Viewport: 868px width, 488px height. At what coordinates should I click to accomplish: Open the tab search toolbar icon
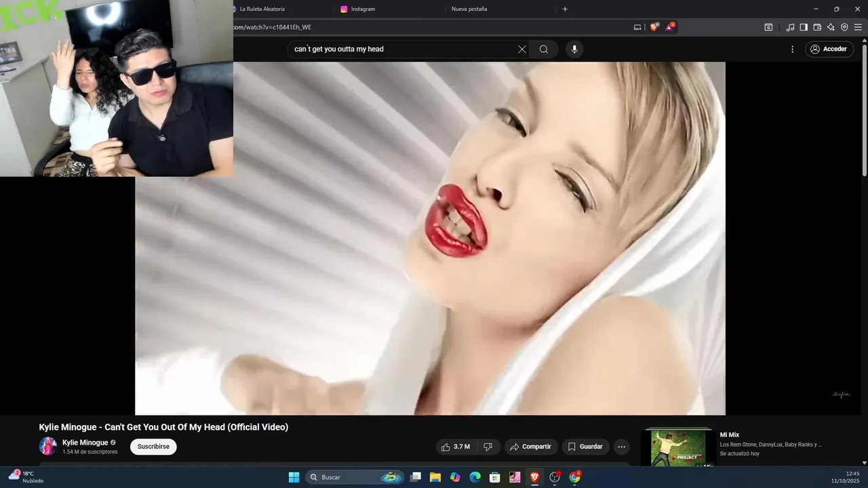tap(768, 27)
